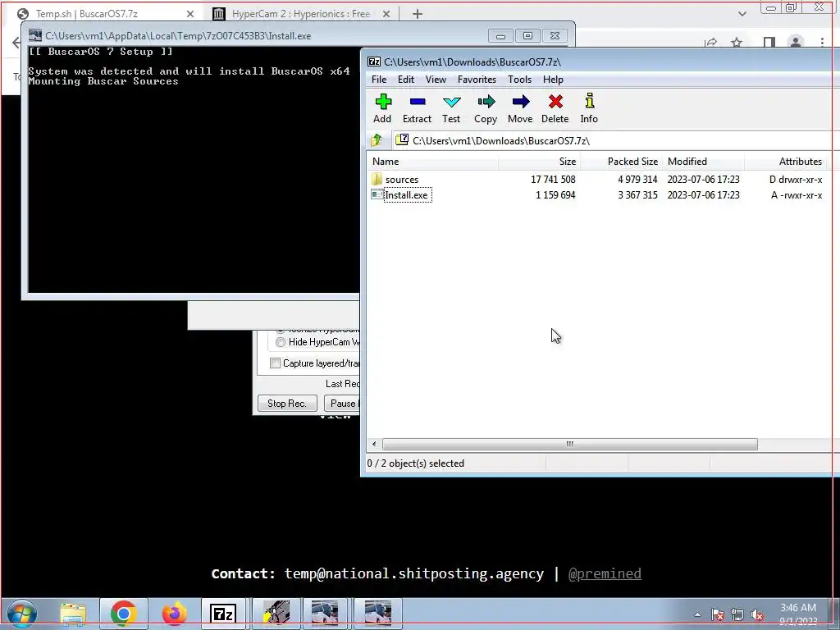The image size is (840, 630).
Task: Click Stop Rec. in HyperCam
Action: tap(287, 404)
